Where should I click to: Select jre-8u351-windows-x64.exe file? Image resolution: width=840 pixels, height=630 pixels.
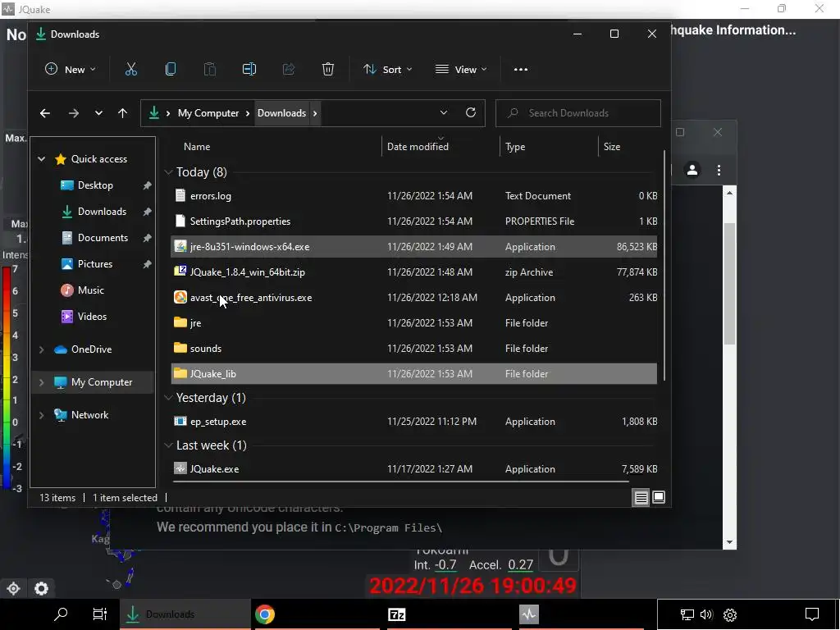click(x=414, y=247)
